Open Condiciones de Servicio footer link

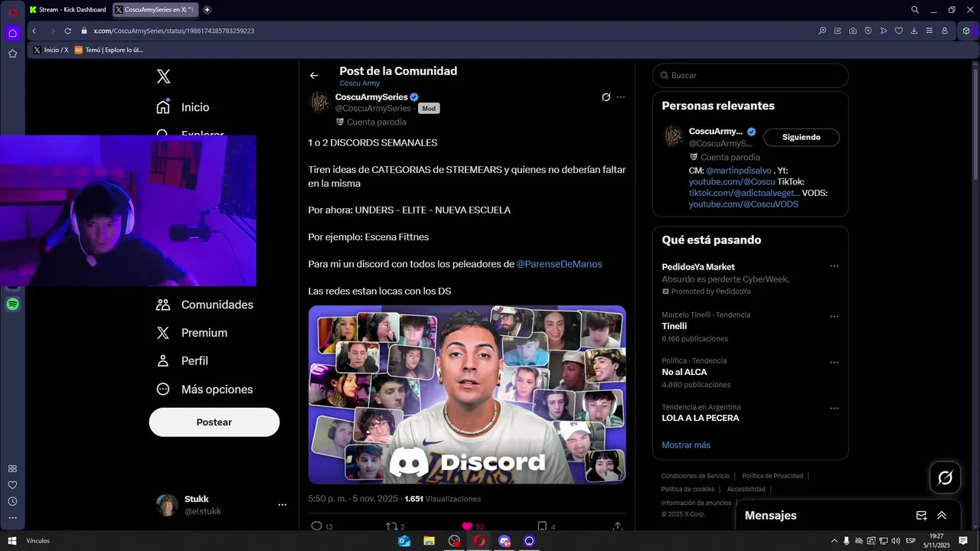point(695,476)
